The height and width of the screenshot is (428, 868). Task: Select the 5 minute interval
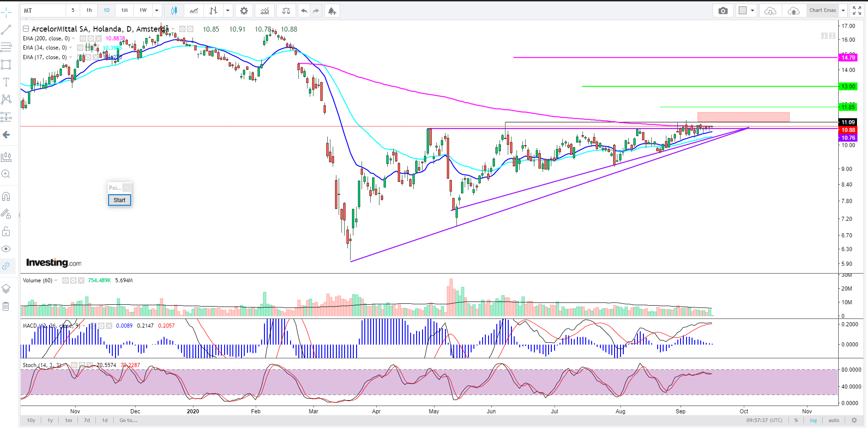click(73, 11)
